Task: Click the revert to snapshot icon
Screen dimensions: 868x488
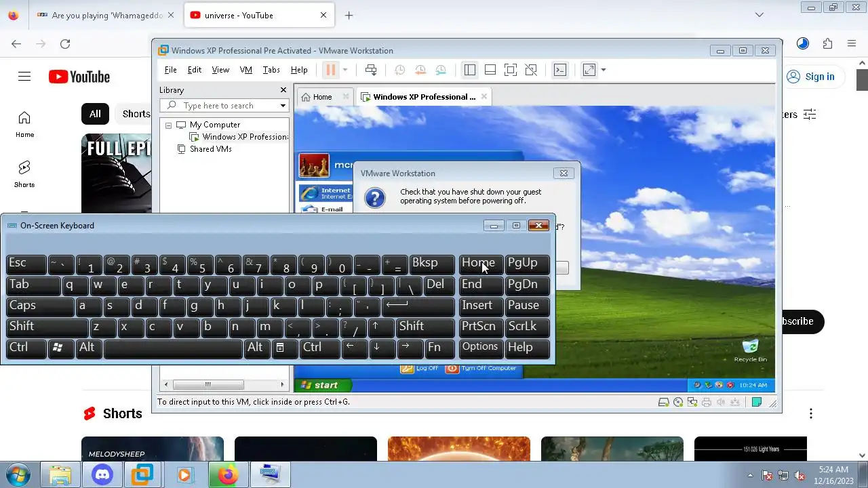Action: click(420, 70)
